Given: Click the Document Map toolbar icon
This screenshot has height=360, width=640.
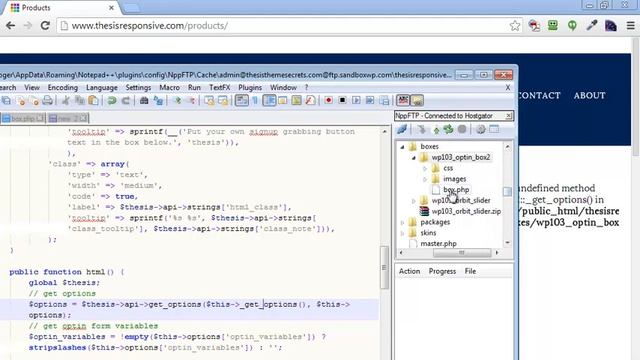Looking at the screenshot, I should (x=296, y=100).
